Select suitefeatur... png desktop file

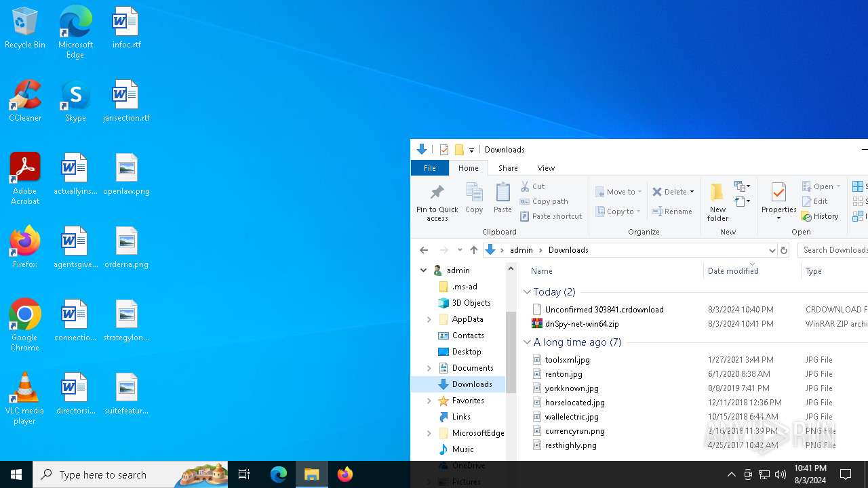point(126,394)
